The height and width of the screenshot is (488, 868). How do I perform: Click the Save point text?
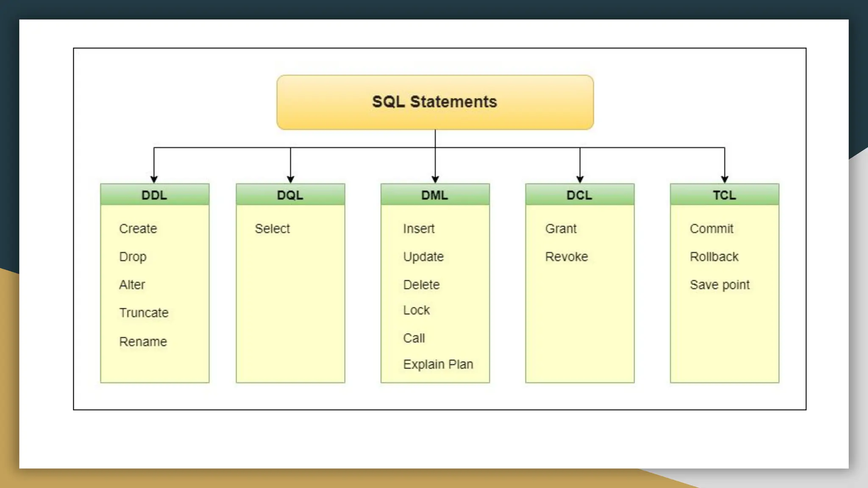tap(720, 285)
